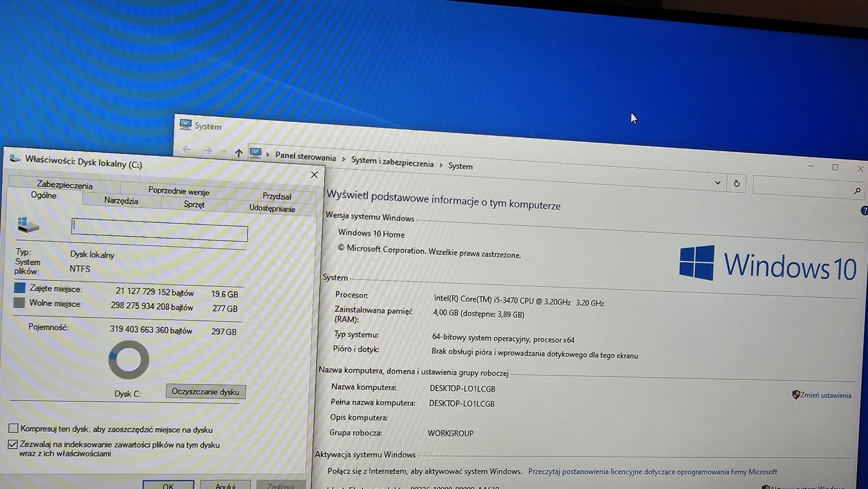Click computer name DESKTOP-LO1LCGB
The width and height of the screenshot is (868, 489).
[462, 389]
